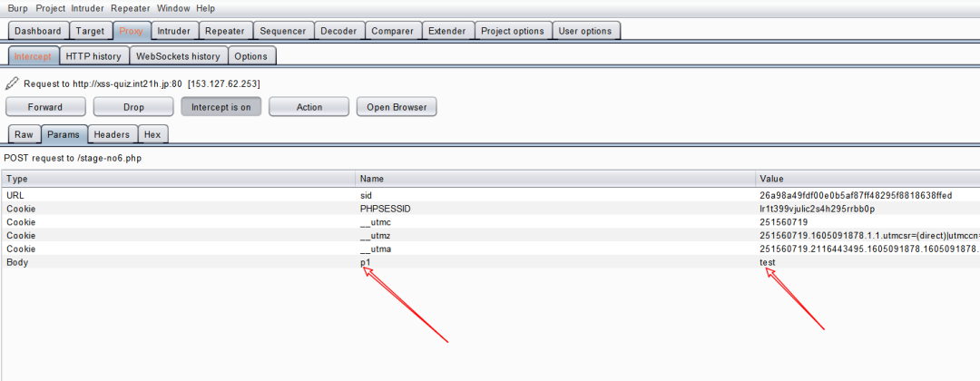This screenshot has width=980, height=381.
Task: Toggle the Intercept is on button
Action: [221, 107]
